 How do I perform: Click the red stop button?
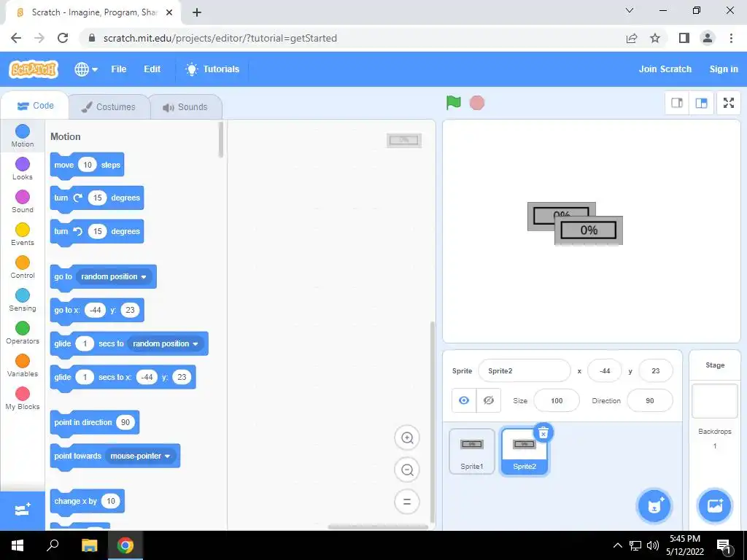[x=477, y=103]
